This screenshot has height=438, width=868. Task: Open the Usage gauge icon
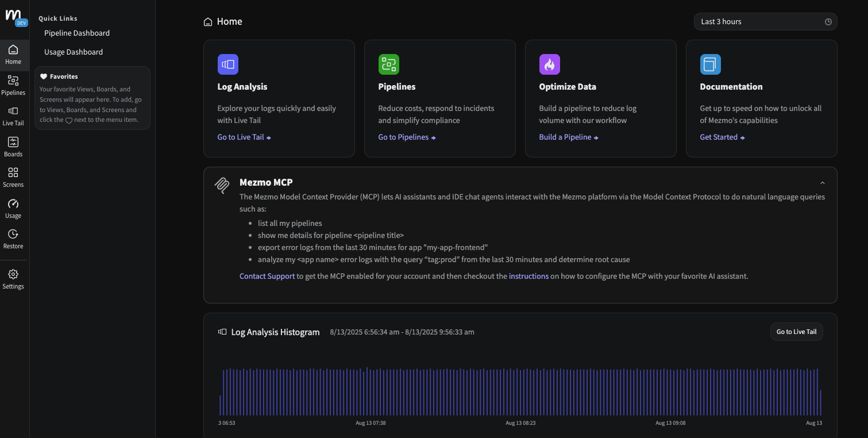(13, 203)
